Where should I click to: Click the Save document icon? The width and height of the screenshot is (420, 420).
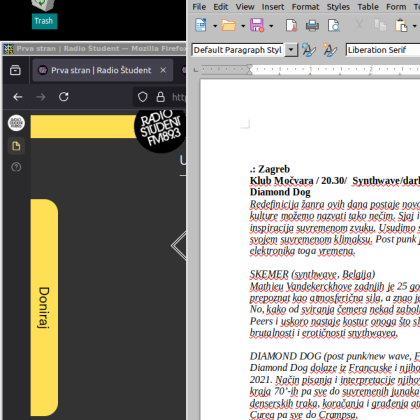point(257,25)
